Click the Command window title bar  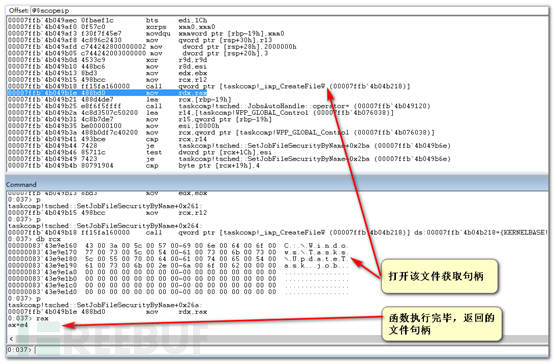(277, 185)
